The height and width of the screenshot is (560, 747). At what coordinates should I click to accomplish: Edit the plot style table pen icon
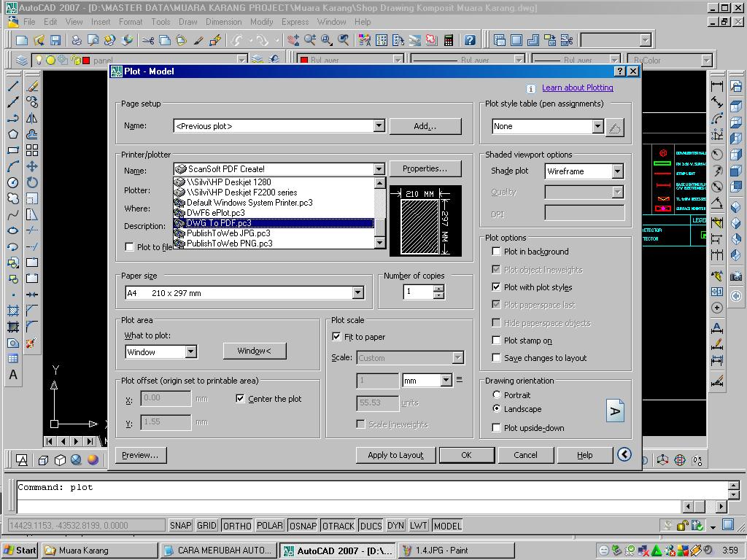point(615,127)
